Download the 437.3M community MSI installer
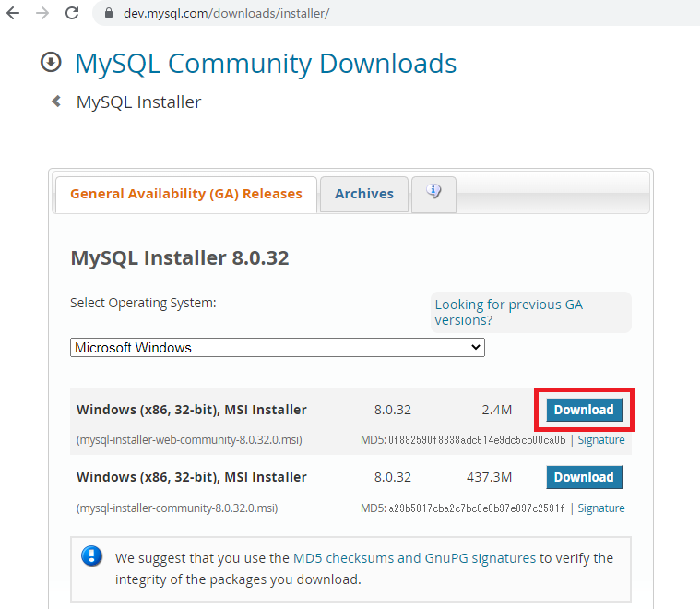Viewport: 700px width, 609px height. (584, 477)
